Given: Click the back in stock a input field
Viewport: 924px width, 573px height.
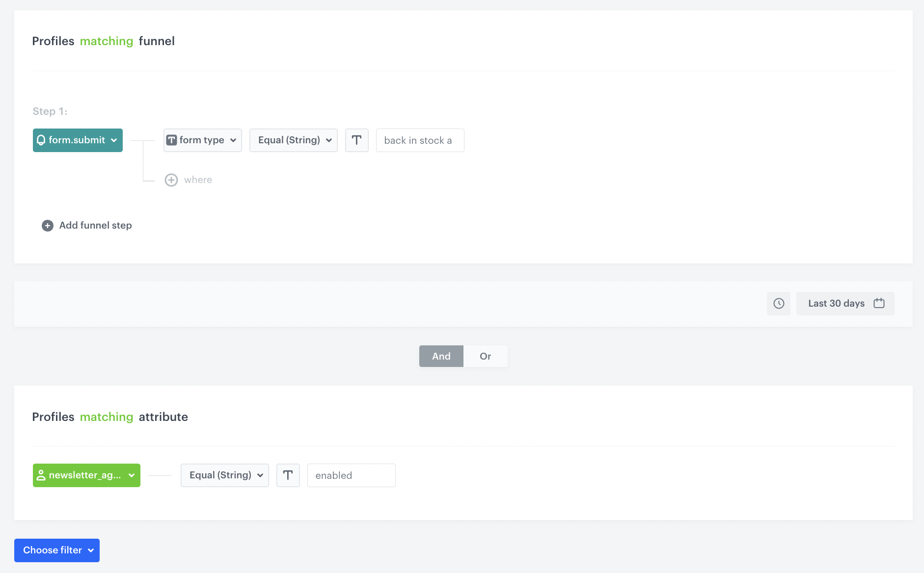Looking at the screenshot, I should (x=420, y=140).
